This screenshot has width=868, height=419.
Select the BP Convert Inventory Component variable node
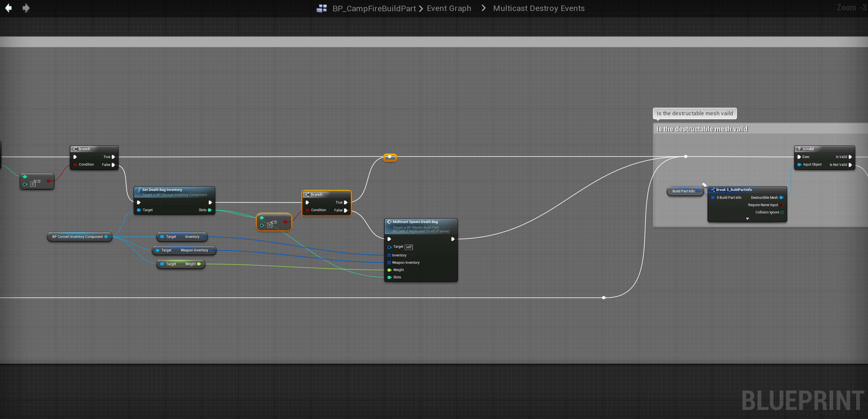tap(77, 236)
